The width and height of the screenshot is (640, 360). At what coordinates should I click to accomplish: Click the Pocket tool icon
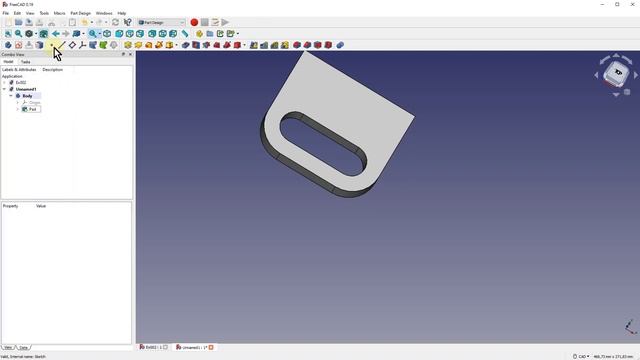click(186, 45)
